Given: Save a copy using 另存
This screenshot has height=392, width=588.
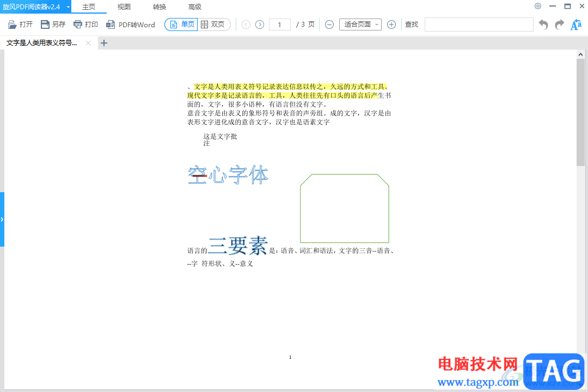Looking at the screenshot, I should [x=53, y=24].
